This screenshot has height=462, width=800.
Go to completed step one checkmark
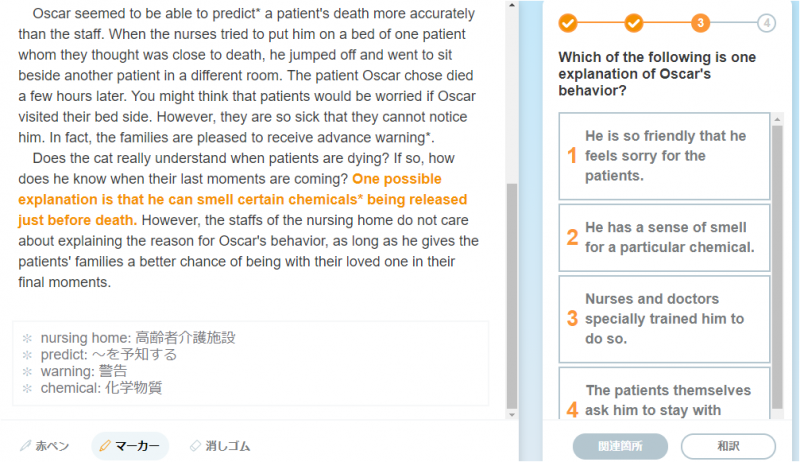[568, 22]
